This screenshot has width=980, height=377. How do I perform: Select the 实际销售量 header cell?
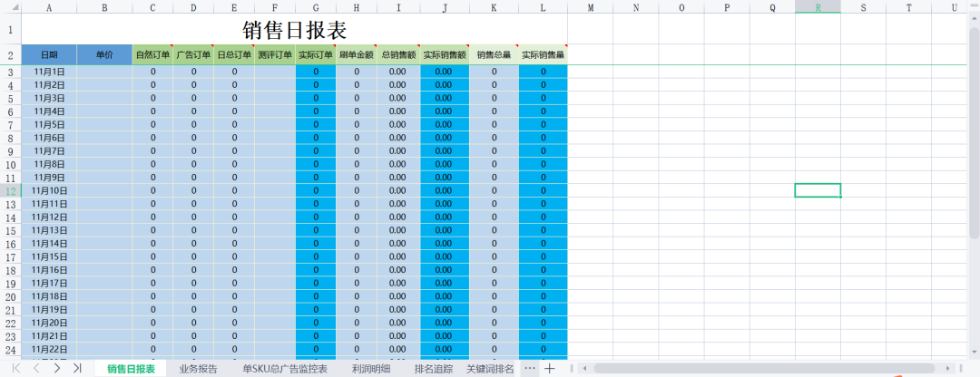pyautogui.click(x=544, y=54)
